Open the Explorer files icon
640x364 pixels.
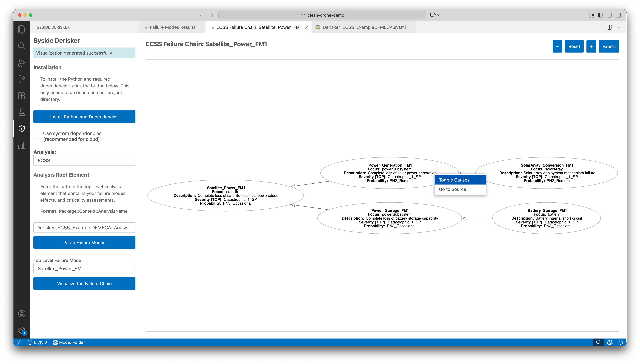(x=22, y=29)
